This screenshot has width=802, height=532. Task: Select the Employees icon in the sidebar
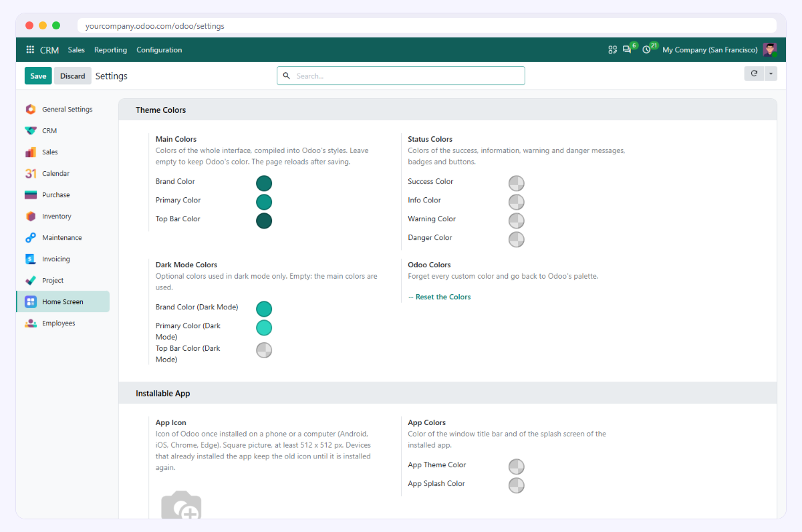coord(31,323)
